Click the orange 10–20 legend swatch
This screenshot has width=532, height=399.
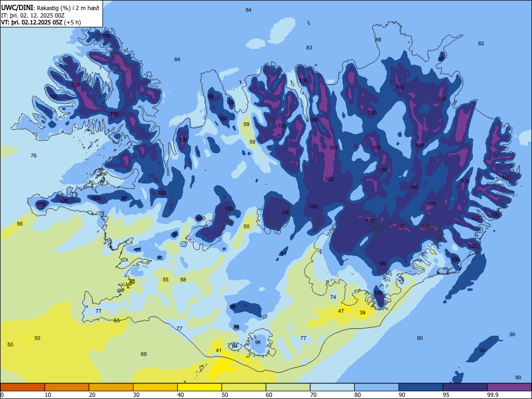[x=67, y=387]
